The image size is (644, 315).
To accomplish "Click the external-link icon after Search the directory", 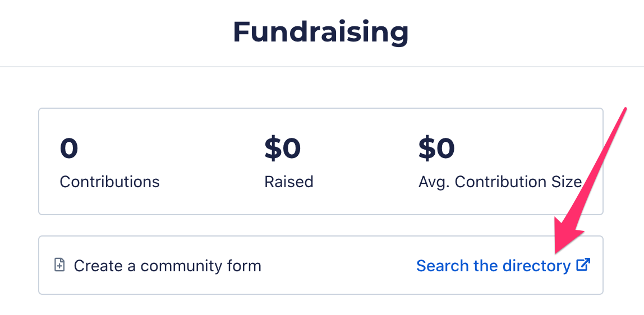I will tap(583, 265).
